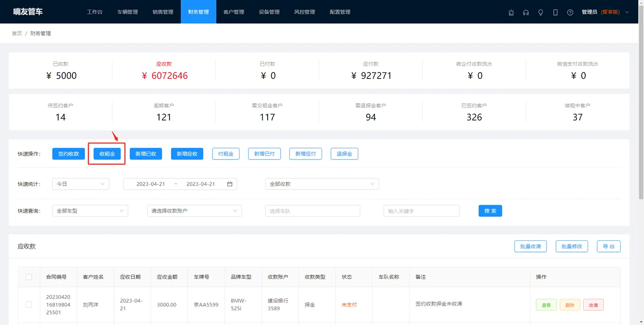Screen dimensions: 644x325
Task: Expand the 请选择收款账户 dropdown
Action: (x=194, y=211)
